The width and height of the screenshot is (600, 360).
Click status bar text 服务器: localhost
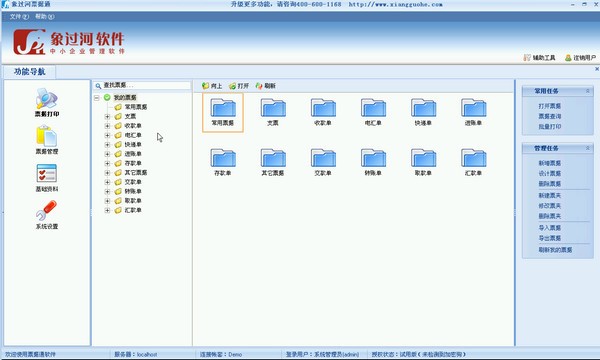(x=135, y=354)
